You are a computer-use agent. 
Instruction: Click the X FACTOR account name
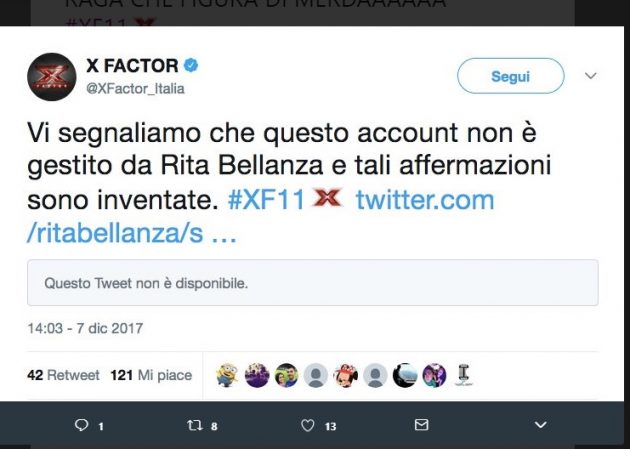click(132, 66)
